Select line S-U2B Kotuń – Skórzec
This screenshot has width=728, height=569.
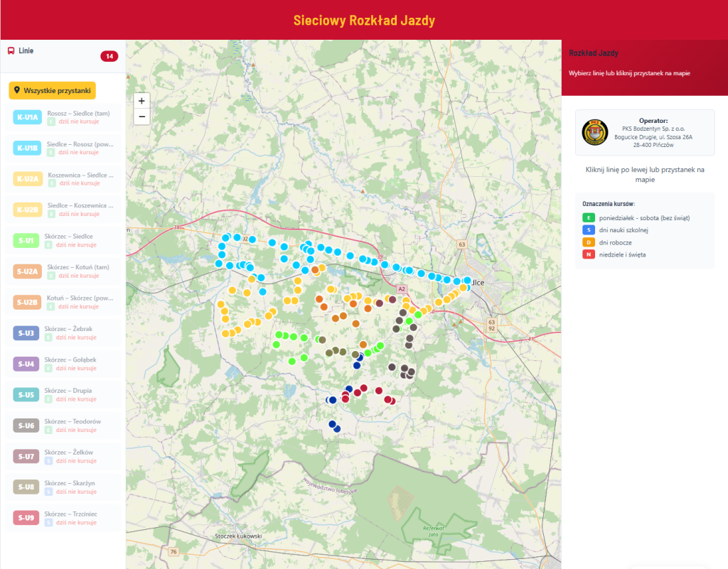click(x=63, y=302)
